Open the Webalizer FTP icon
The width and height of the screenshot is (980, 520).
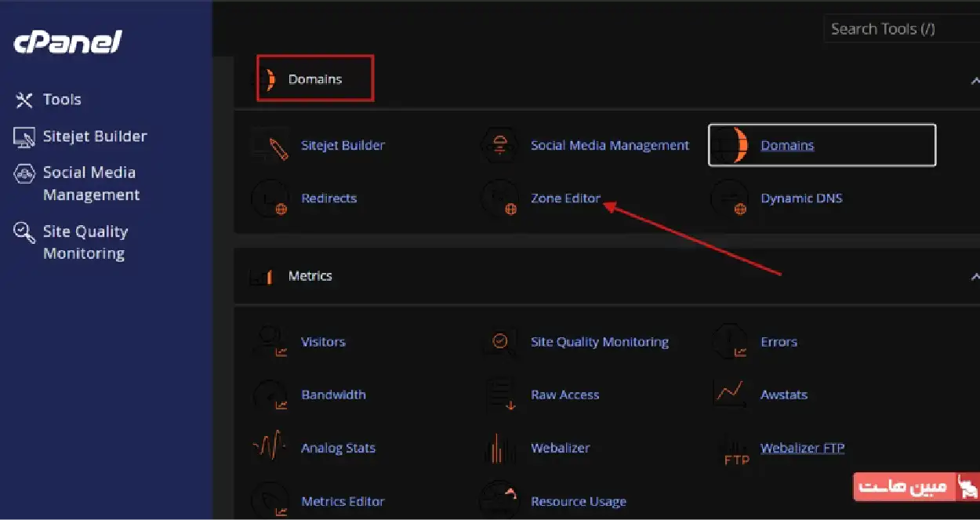(735, 450)
